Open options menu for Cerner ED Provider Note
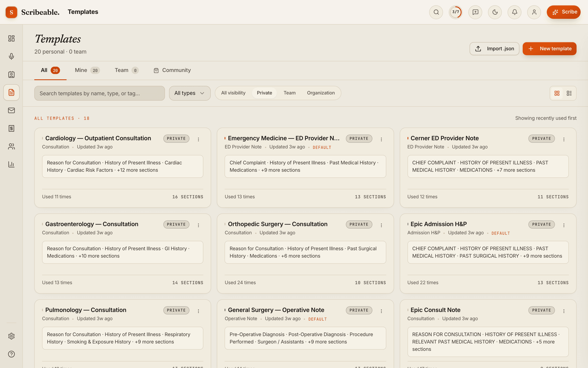Viewport: 588px width, 368px height. (x=564, y=139)
